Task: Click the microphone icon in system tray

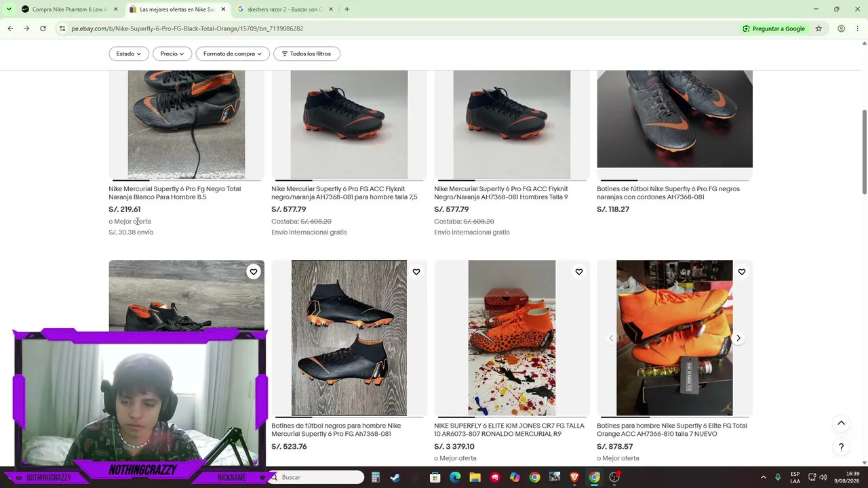Action: click(778, 477)
